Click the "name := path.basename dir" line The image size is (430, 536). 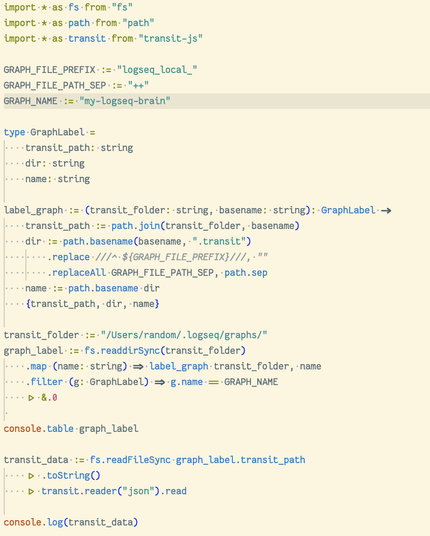92,288
